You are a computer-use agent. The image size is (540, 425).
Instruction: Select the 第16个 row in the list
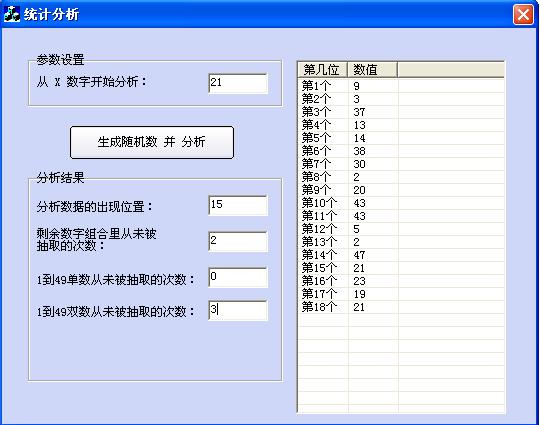tap(401, 281)
